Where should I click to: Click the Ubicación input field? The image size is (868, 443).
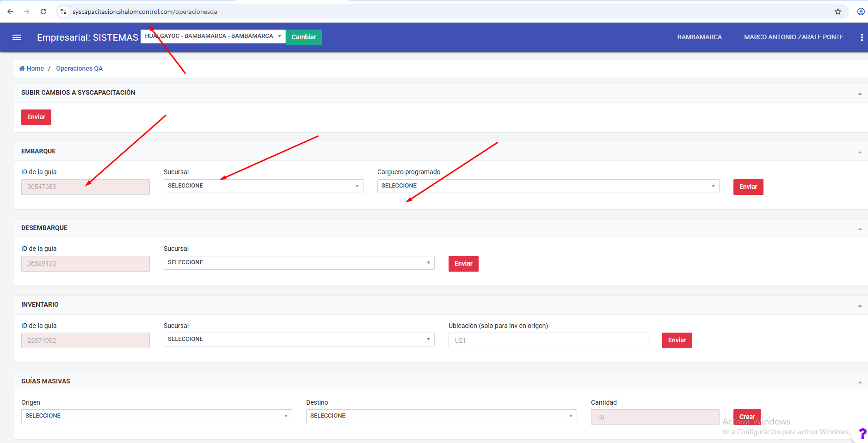pos(548,340)
